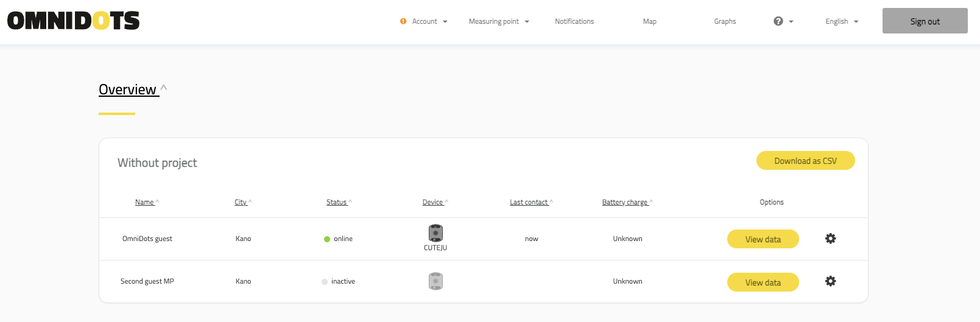Open the Map page

[649, 21]
